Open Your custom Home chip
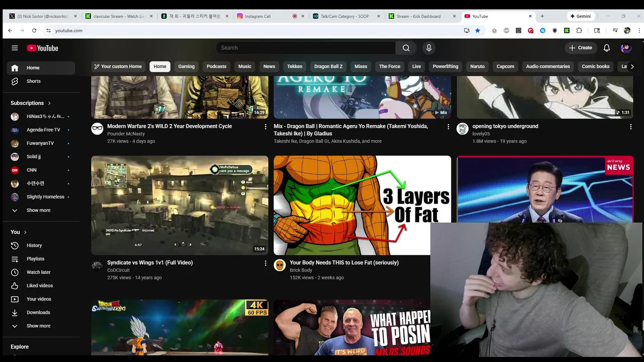The height and width of the screenshot is (362, 644). pyautogui.click(x=118, y=66)
